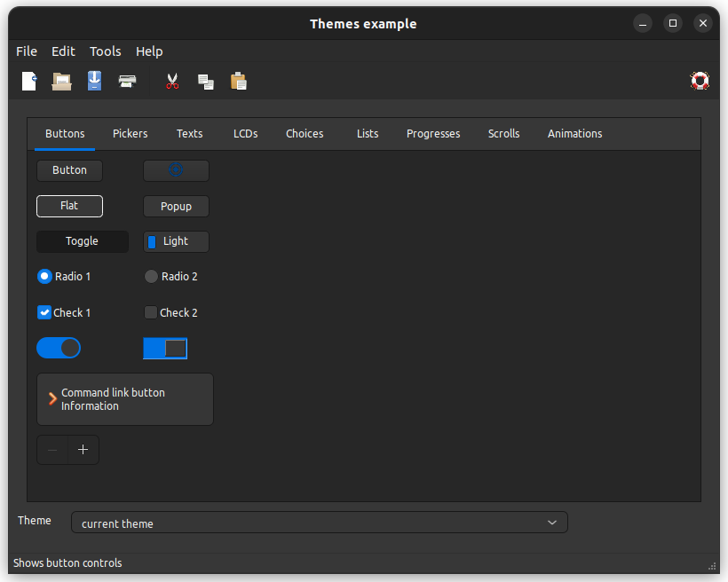The image size is (728, 582).
Task: Click the Paste clipboard icon
Action: [238, 82]
